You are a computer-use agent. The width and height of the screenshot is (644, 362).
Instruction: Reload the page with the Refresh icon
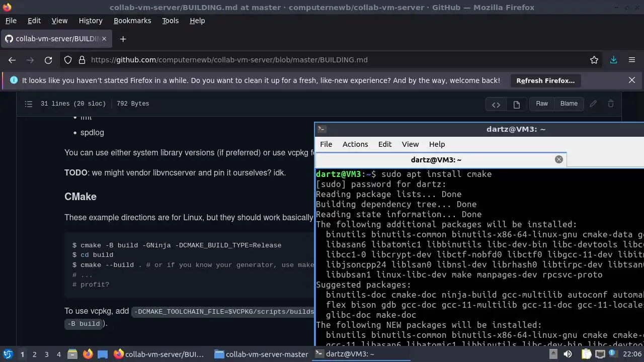click(x=48, y=60)
